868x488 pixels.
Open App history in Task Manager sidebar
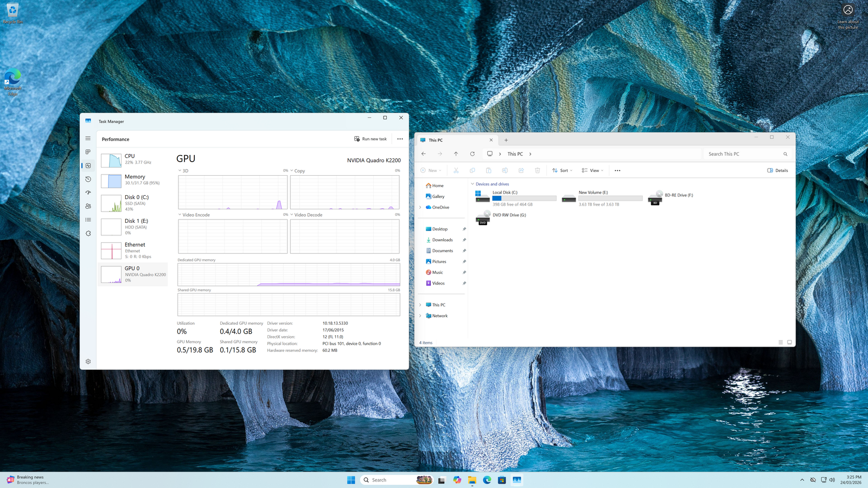coord(88,179)
